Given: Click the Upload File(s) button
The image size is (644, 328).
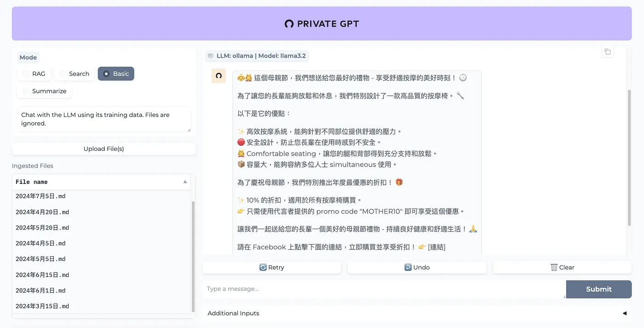Looking at the screenshot, I should point(104,149).
